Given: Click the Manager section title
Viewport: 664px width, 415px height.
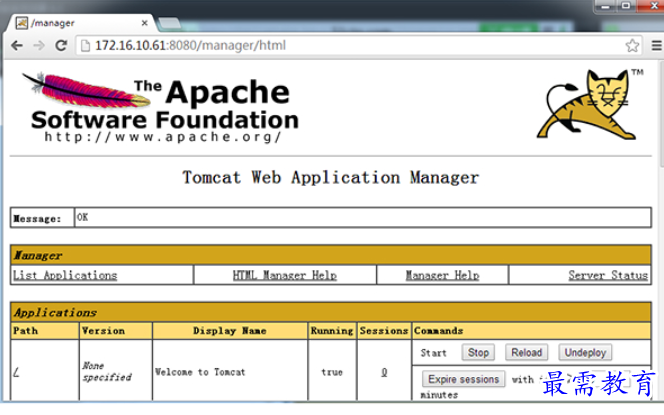Looking at the screenshot, I should [x=38, y=255].
